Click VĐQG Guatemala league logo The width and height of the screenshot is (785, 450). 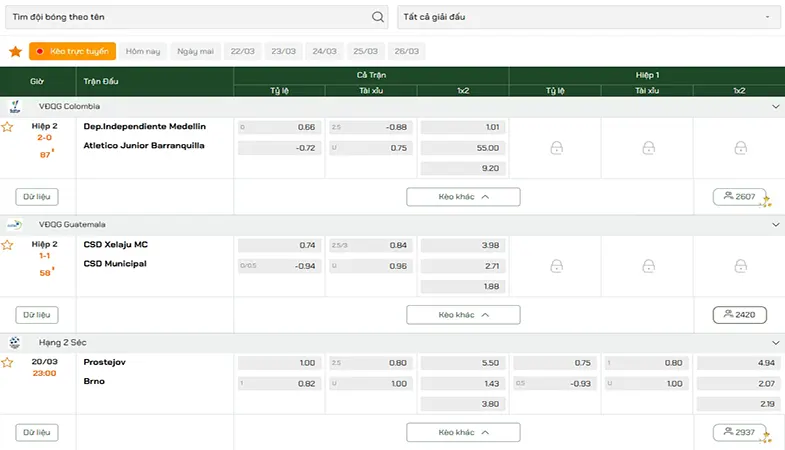pyautogui.click(x=15, y=224)
